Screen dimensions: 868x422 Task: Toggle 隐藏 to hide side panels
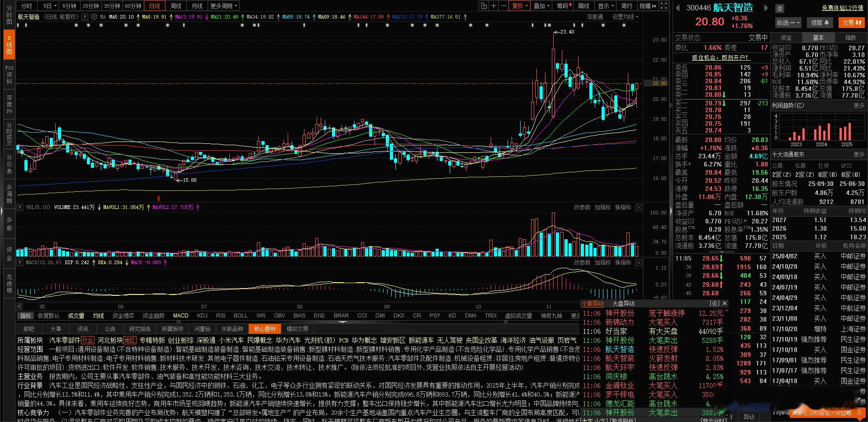[x=647, y=6]
